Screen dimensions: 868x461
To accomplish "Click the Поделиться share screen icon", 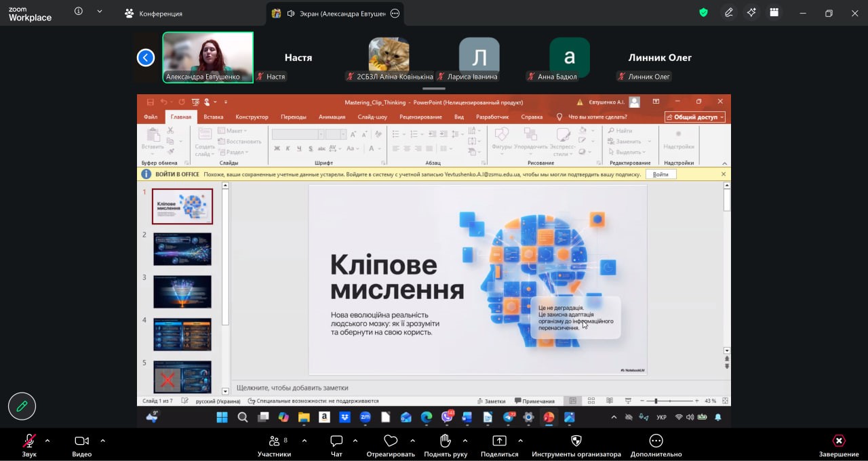I will 499,441.
